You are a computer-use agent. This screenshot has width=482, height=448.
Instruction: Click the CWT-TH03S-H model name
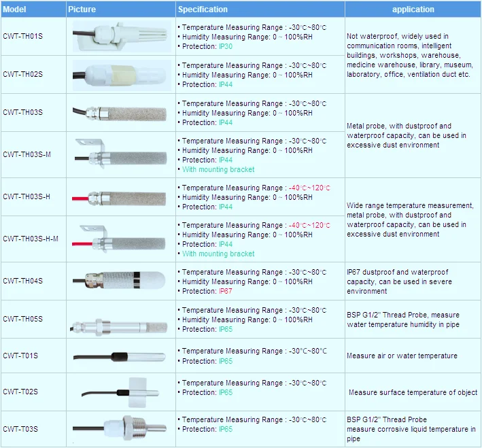[x=27, y=196]
